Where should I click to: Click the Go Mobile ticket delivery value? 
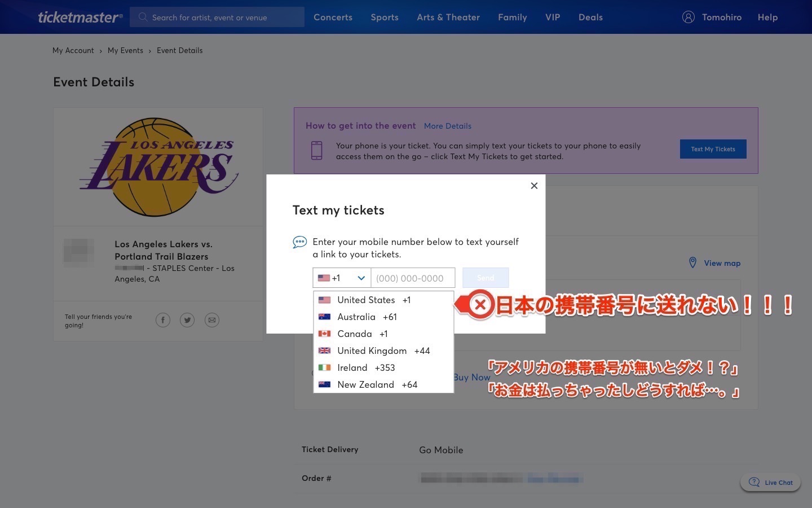[x=441, y=450]
